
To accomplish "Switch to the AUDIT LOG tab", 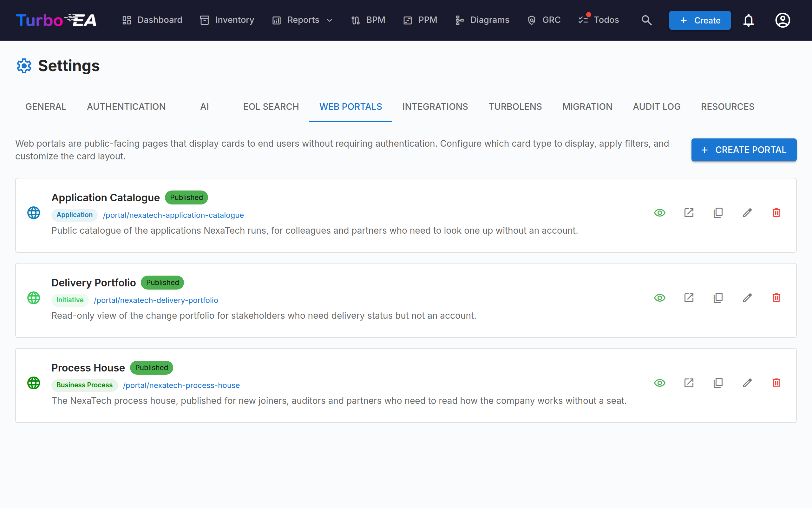I will click(656, 107).
